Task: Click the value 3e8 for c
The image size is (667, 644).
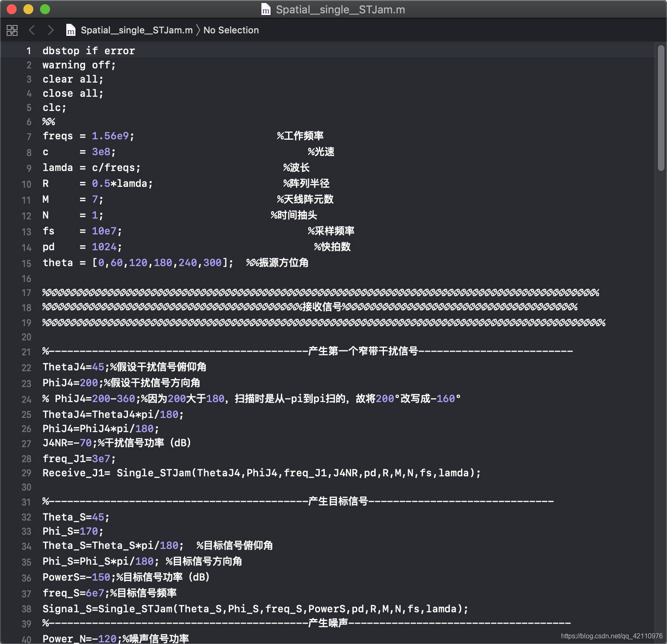Action: pos(101,152)
